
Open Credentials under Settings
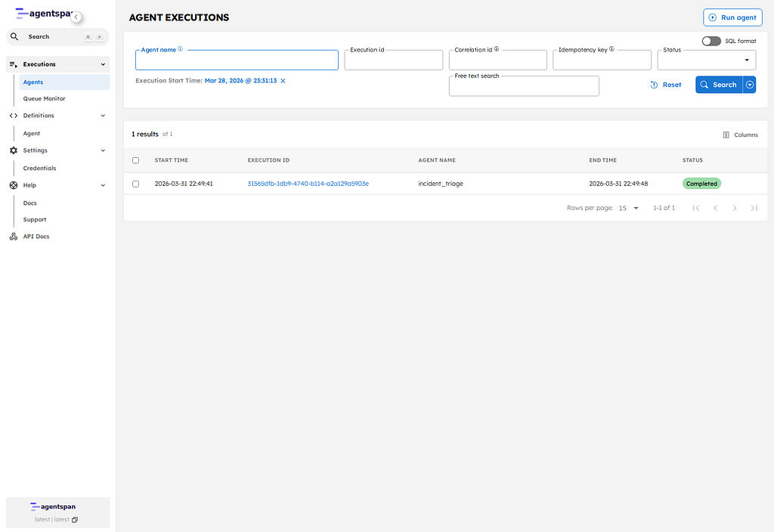tap(40, 168)
